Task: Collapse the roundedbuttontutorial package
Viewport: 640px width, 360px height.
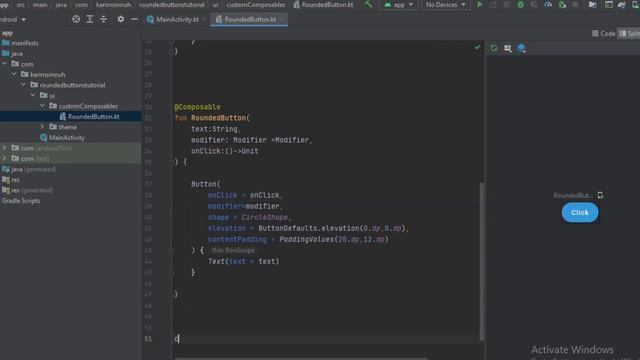Action: (24, 85)
